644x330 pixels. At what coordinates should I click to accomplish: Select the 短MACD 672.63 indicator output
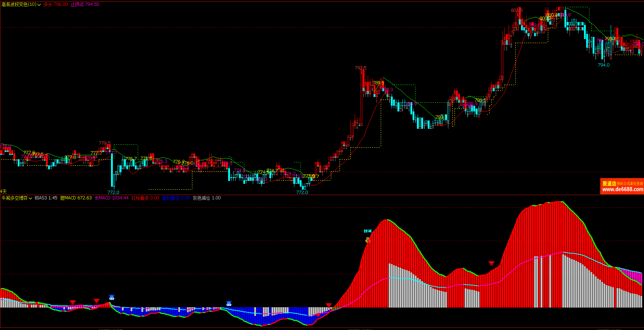tap(76, 198)
